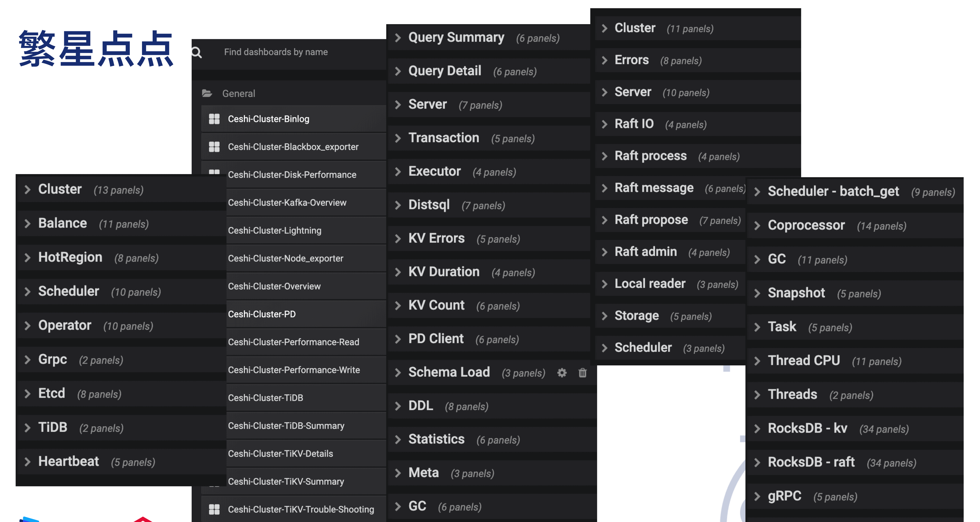This screenshot has width=980, height=522.
Task: Expand the Task row
Action: click(855, 327)
